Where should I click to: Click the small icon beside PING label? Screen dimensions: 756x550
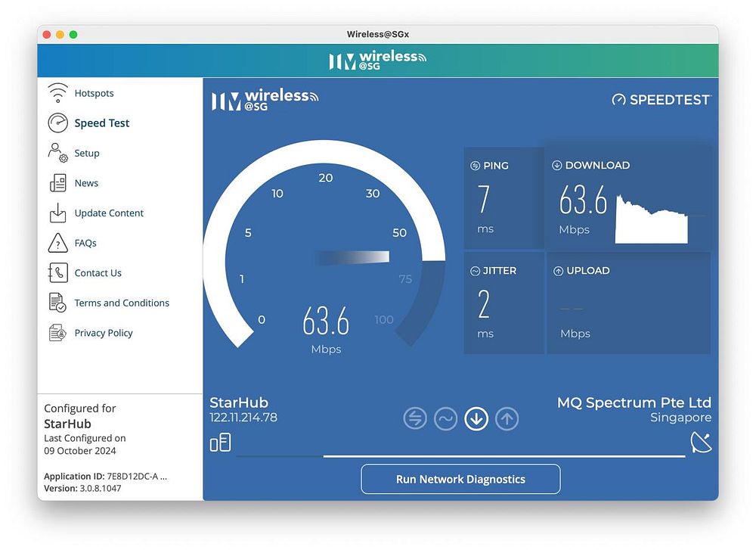pos(475,166)
